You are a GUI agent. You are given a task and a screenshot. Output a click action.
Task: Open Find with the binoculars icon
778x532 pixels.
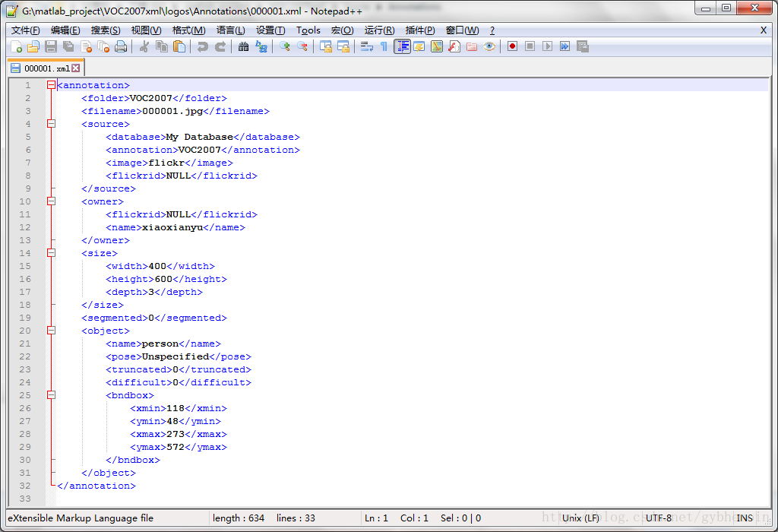[x=244, y=46]
